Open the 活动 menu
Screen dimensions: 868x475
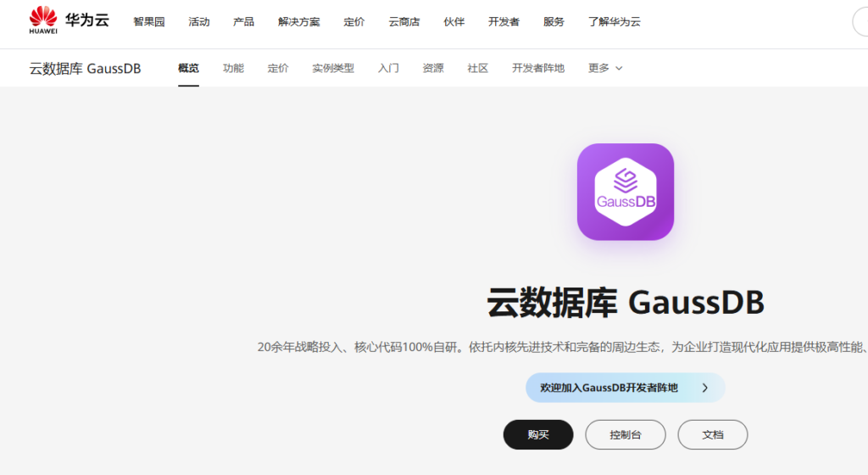pyautogui.click(x=198, y=21)
